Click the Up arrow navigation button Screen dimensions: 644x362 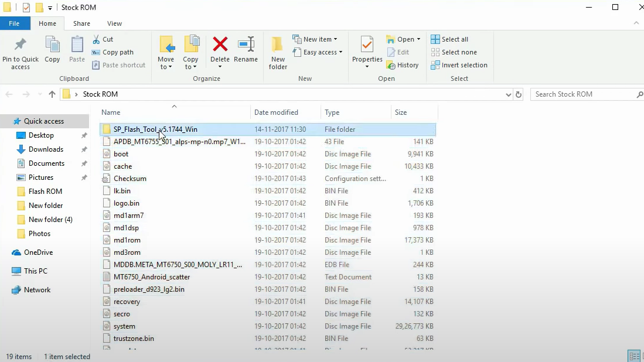52,94
